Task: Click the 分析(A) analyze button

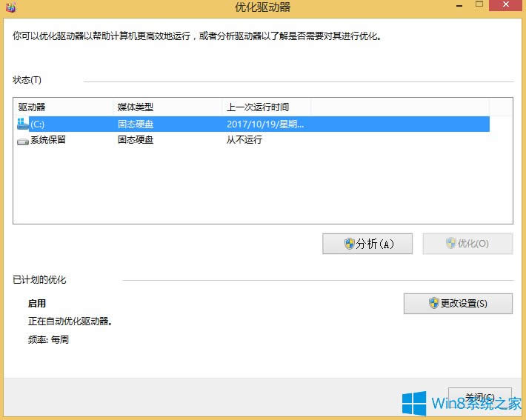Action: 367,244
